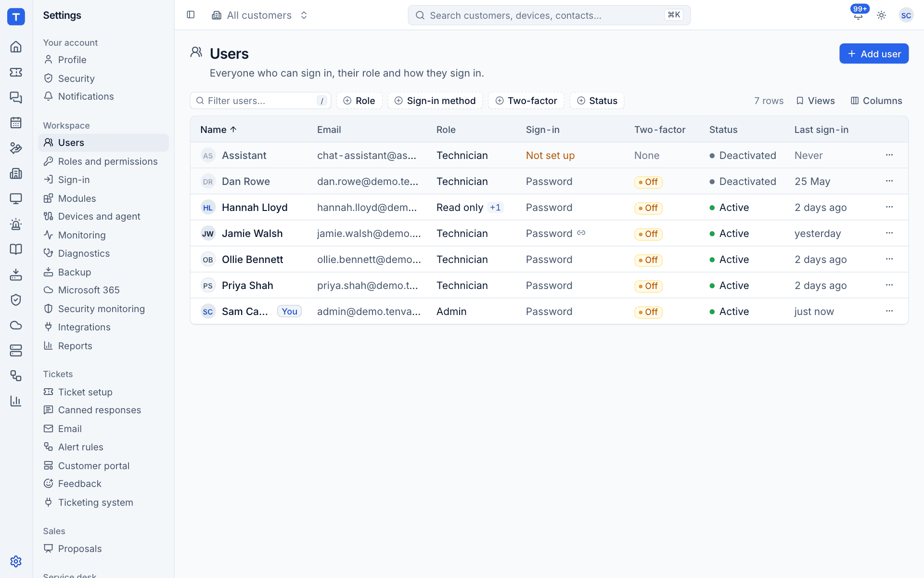Sort by the Name column header
This screenshot has width=924, height=578.
[x=218, y=130]
